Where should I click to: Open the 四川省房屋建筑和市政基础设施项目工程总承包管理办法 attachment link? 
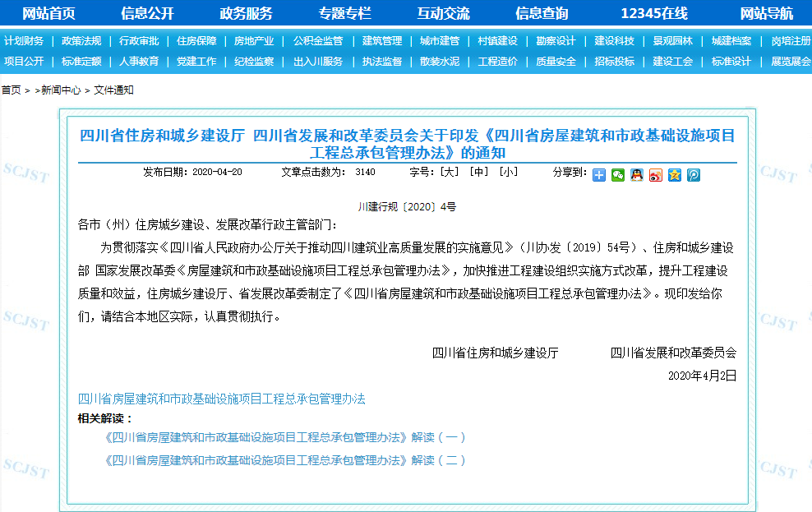(x=221, y=399)
